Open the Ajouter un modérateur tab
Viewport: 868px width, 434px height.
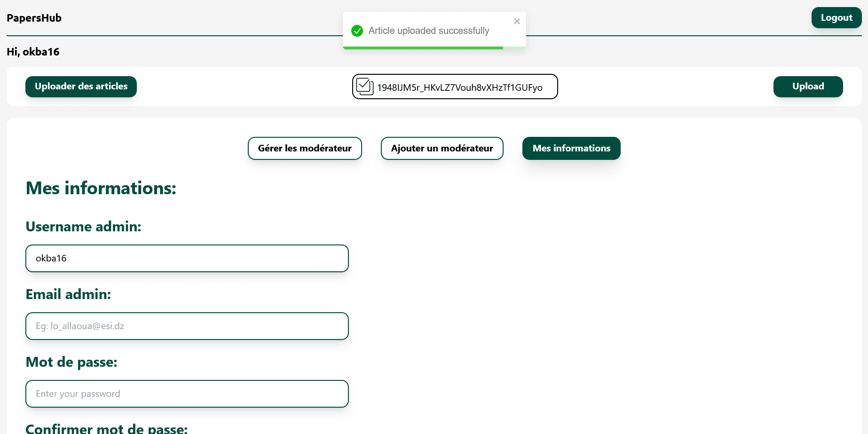(x=442, y=149)
